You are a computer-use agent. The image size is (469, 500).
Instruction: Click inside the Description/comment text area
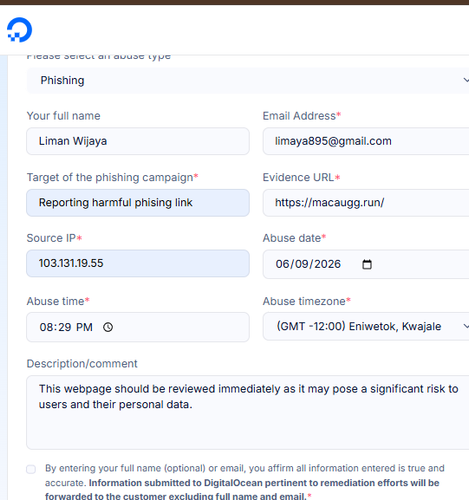click(x=248, y=412)
